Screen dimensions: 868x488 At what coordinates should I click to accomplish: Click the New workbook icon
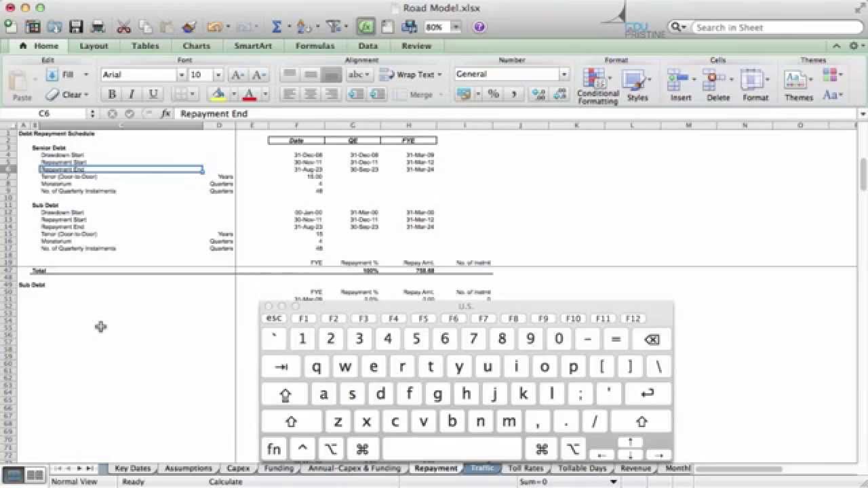pyautogui.click(x=11, y=27)
